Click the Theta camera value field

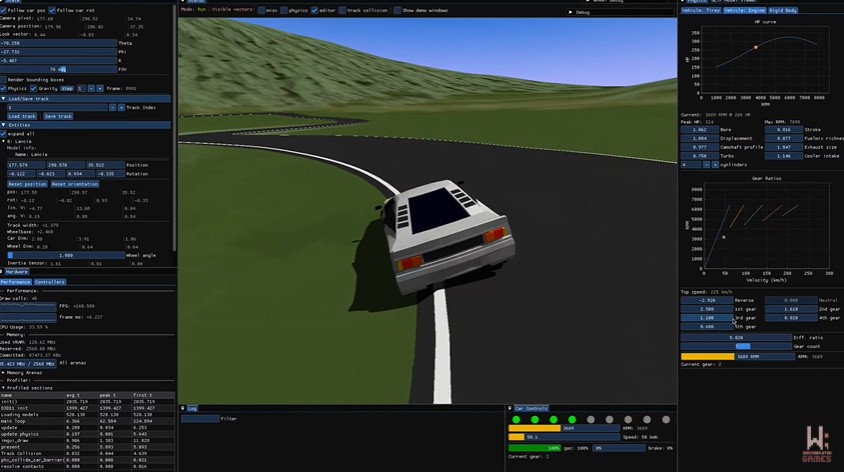[60, 43]
